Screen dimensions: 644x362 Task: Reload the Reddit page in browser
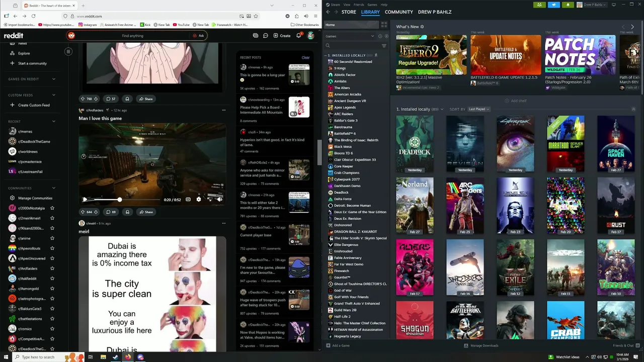(33, 16)
